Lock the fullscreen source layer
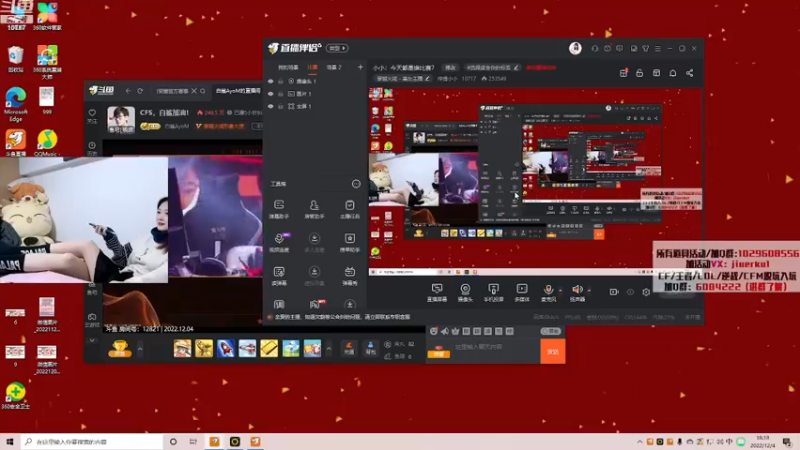 point(281,106)
